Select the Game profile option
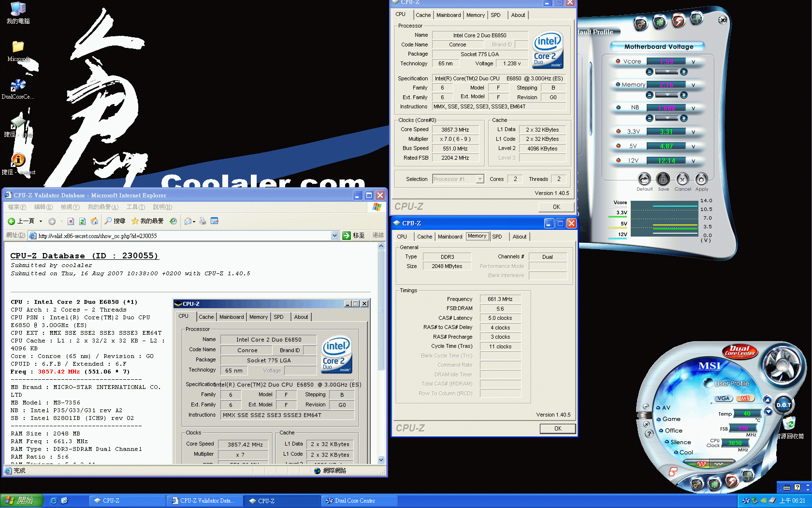The image size is (812, 508). [x=669, y=419]
